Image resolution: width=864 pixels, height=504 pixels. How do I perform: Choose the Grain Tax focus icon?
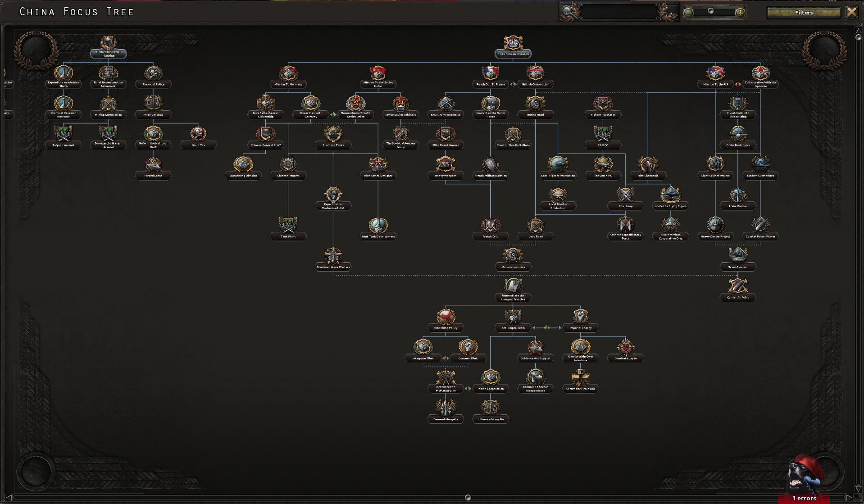pos(198,133)
